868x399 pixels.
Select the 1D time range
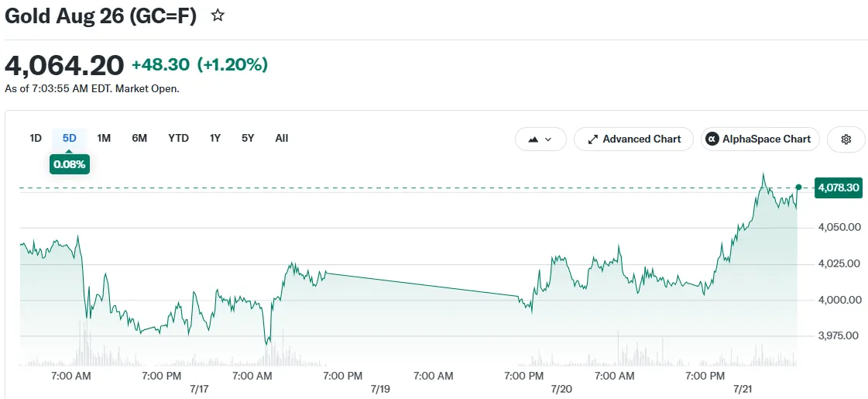pyautogui.click(x=36, y=138)
